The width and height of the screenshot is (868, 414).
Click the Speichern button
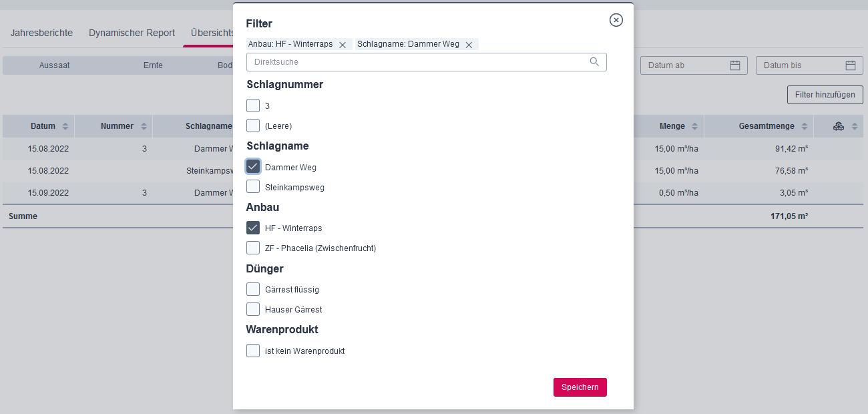pos(580,387)
